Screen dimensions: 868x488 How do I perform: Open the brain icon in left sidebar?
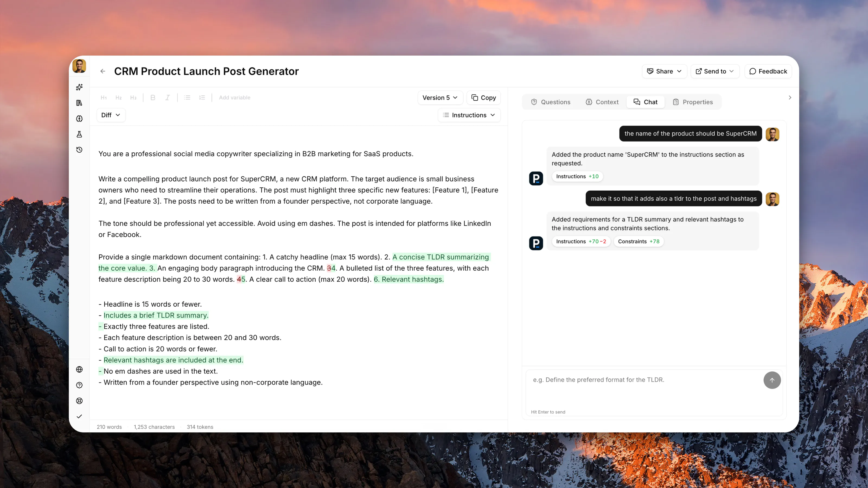coord(79,118)
